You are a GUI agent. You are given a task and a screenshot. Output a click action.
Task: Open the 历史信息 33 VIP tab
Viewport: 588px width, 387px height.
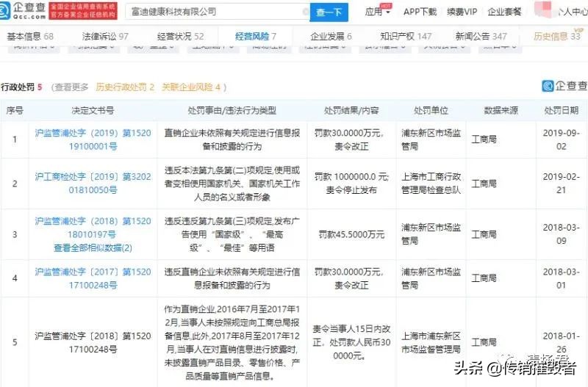558,35
